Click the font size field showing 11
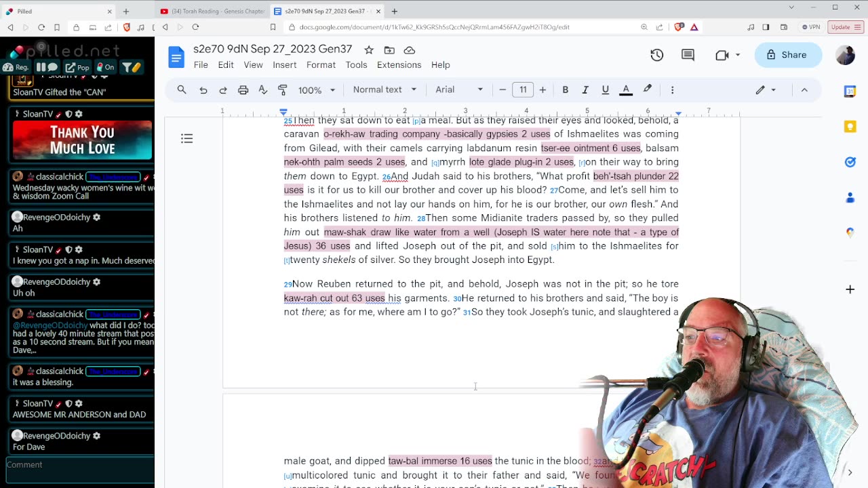This screenshot has height=488, width=868. click(x=523, y=89)
